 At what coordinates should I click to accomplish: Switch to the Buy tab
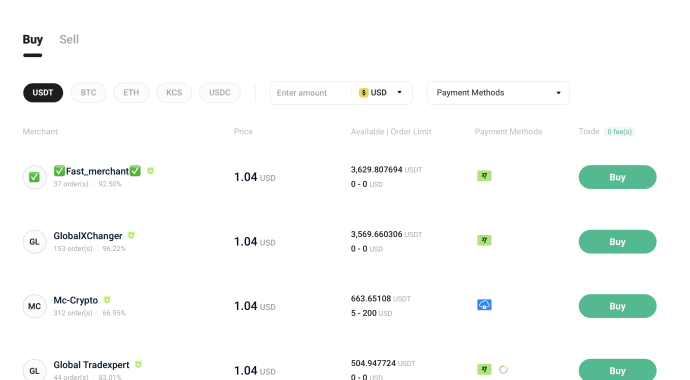pyautogui.click(x=33, y=40)
